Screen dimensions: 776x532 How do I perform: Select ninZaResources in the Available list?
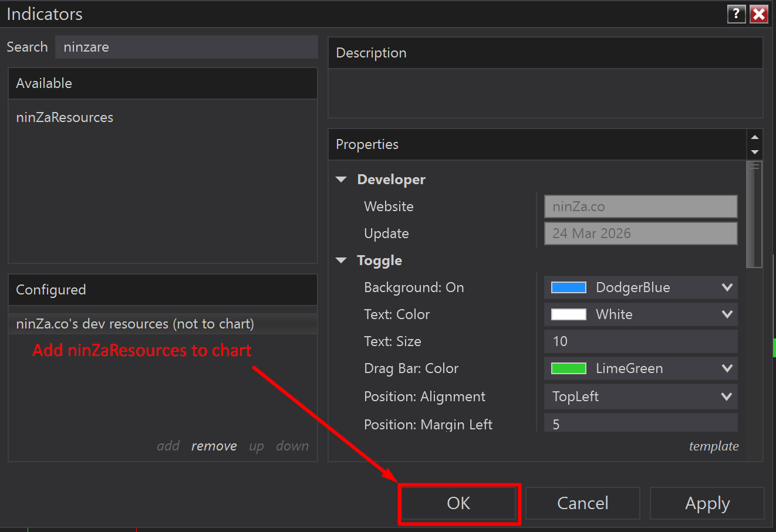65,117
